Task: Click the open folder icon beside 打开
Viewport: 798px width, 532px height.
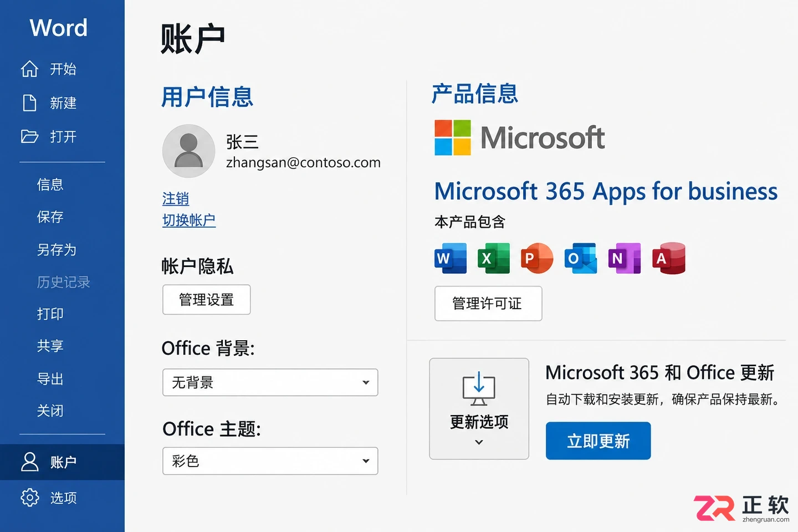Action: click(29, 136)
